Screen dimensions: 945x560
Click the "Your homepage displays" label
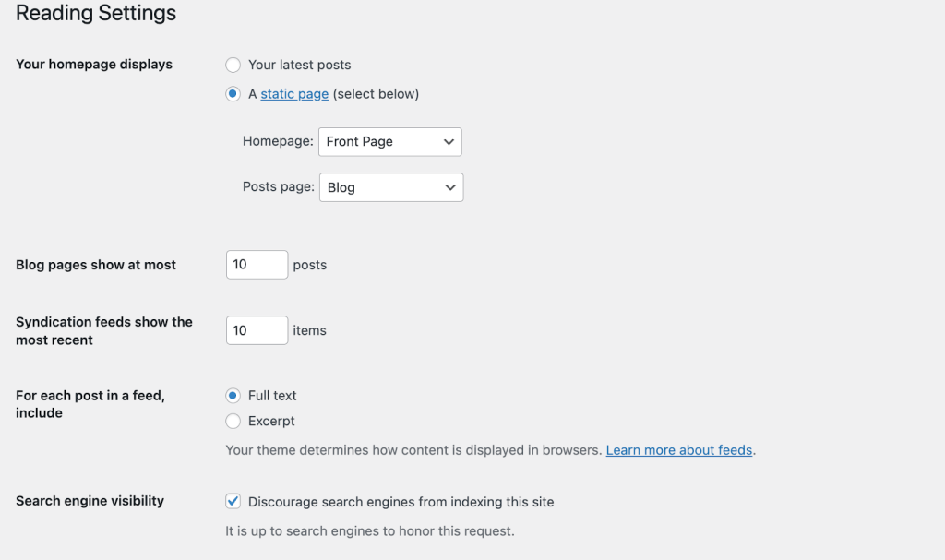coord(93,65)
